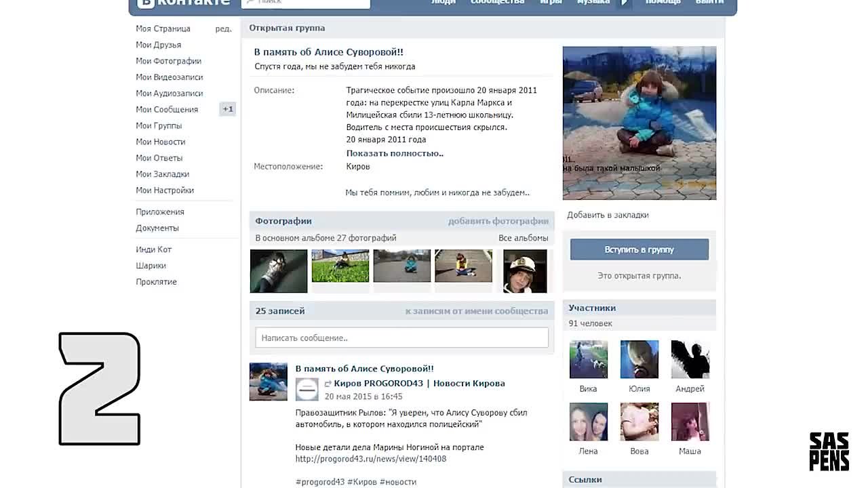
Task: Open the progorod43.ru news link
Action: pyautogui.click(x=371, y=459)
